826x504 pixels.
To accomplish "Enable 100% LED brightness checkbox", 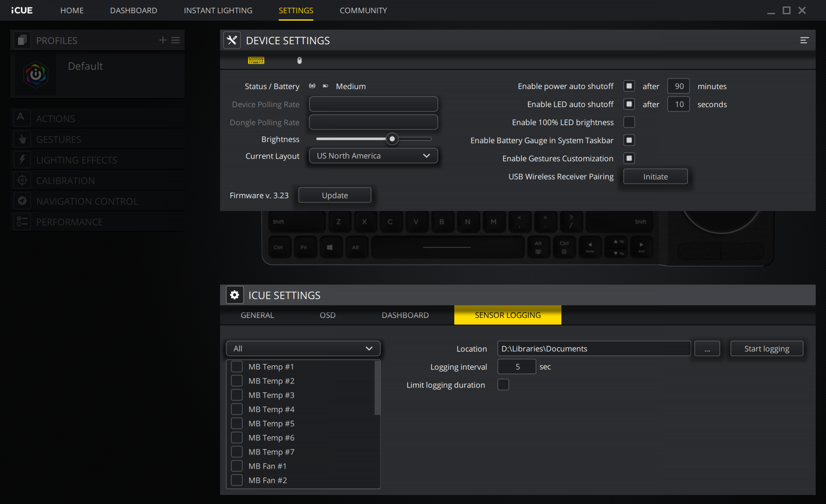I will click(629, 122).
